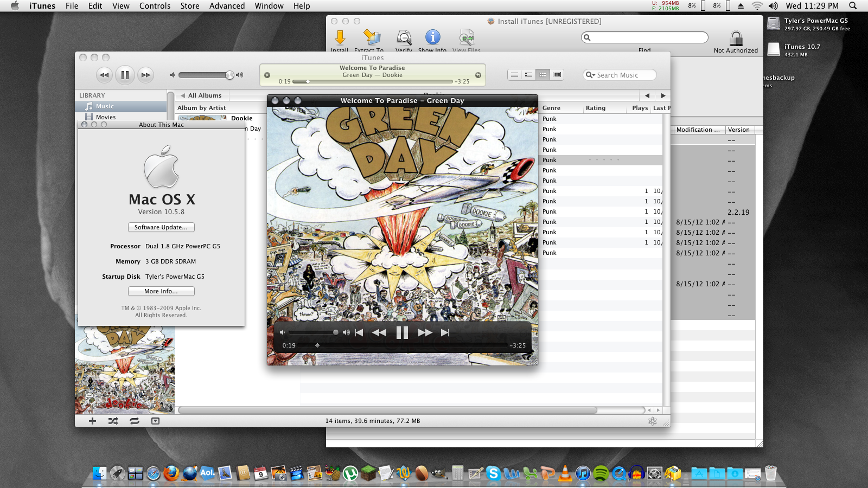Screen dimensions: 868x488
Task: Click the add playlist plus button
Action: (x=92, y=421)
